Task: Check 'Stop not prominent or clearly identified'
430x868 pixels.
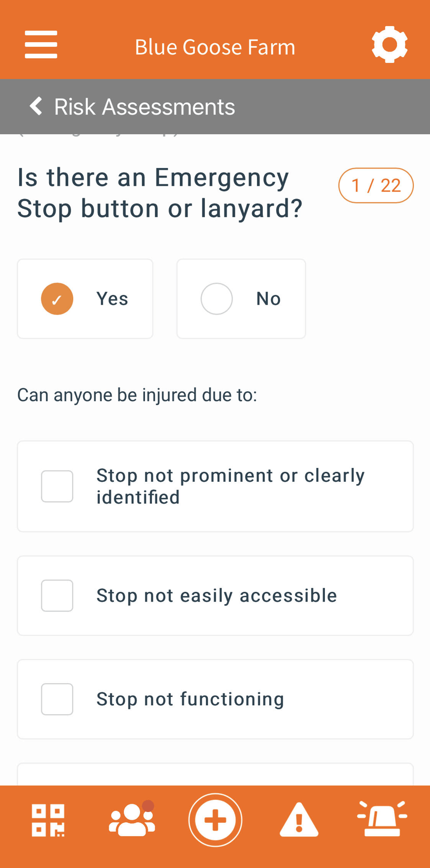Action: click(x=57, y=486)
